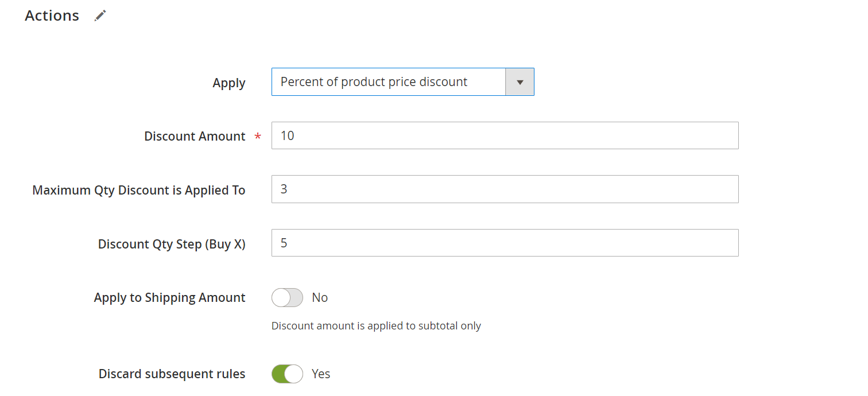Screen dimensions: 868x396
Task: Click the Apply field label
Action: pyautogui.click(x=229, y=83)
